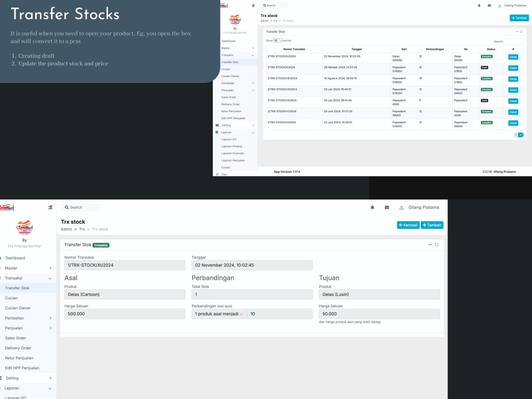Image resolution: width=532 pixels, height=399 pixels.
Task: Sort table by Tanggal column header
Action: point(356,49)
